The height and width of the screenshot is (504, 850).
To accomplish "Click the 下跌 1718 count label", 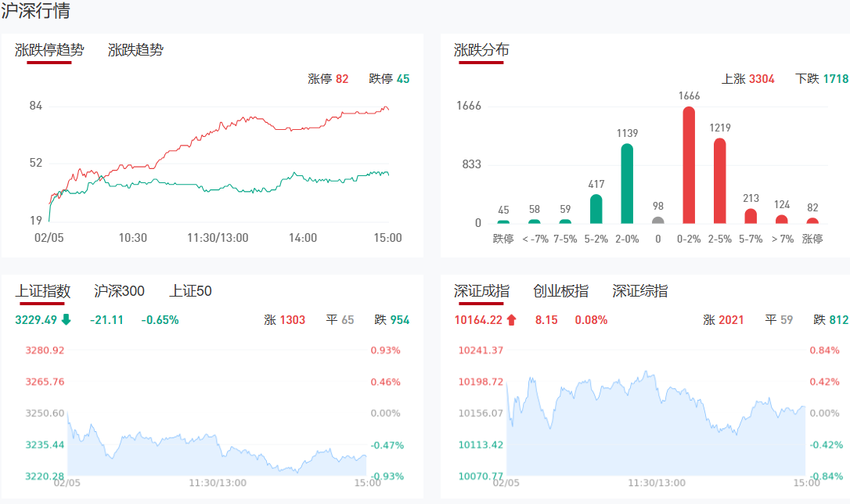I will [x=821, y=79].
